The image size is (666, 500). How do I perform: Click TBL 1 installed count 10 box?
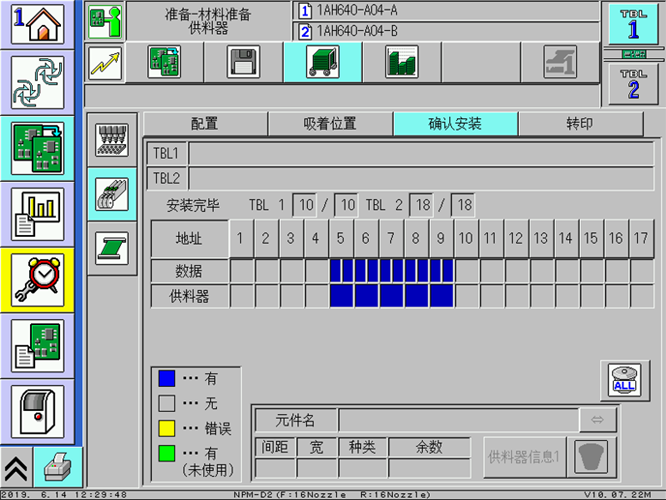point(305,205)
